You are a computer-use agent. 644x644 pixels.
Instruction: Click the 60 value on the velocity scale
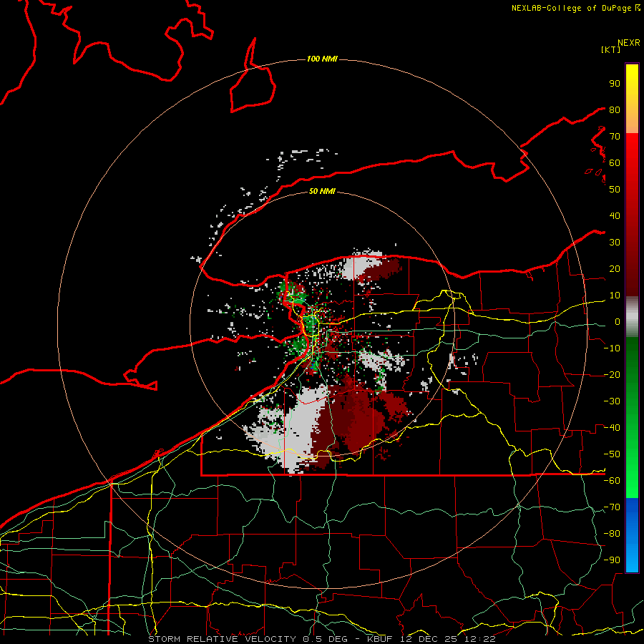(615, 162)
